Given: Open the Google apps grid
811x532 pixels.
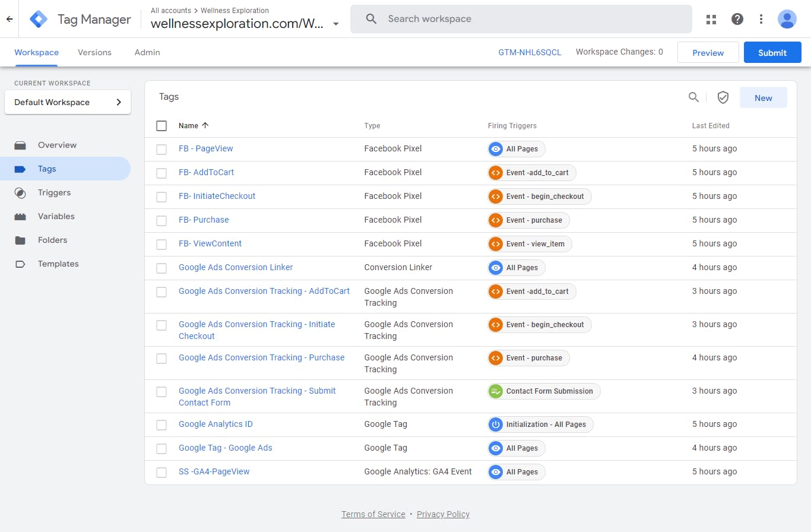Looking at the screenshot, I should (711, 19).
